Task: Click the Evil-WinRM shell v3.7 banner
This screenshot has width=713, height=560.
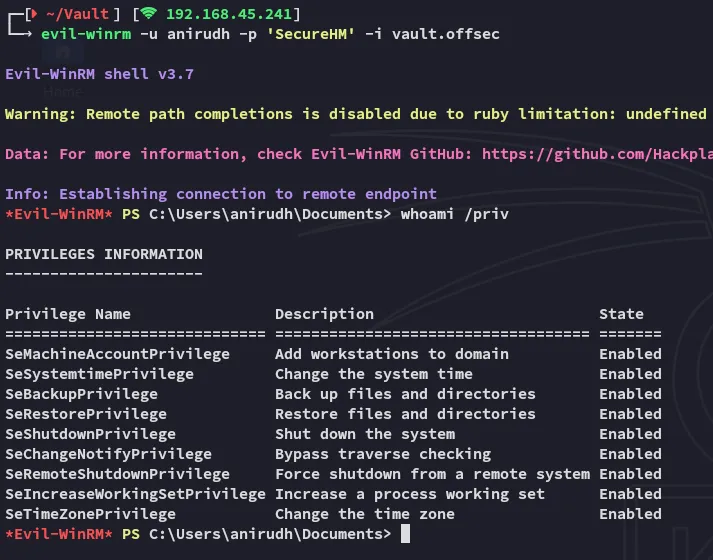Action: 100,74
